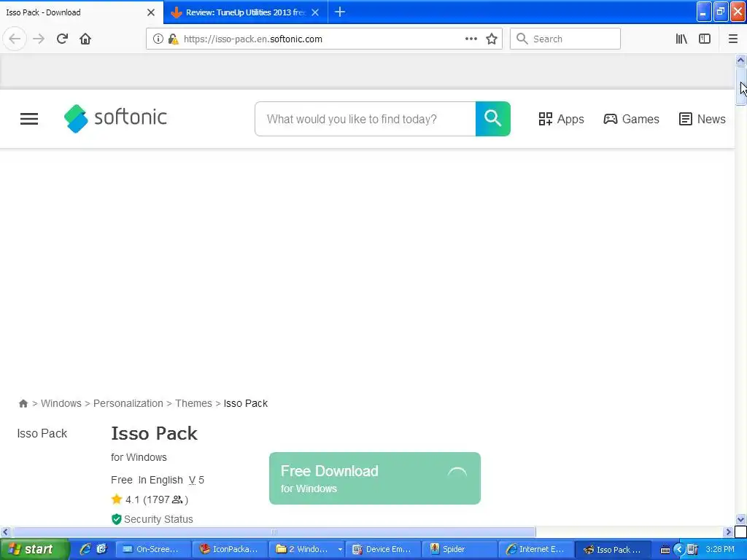Click the 4.1 rating text
The width and height of the screenshot is (747, 560).
point(133,499)
